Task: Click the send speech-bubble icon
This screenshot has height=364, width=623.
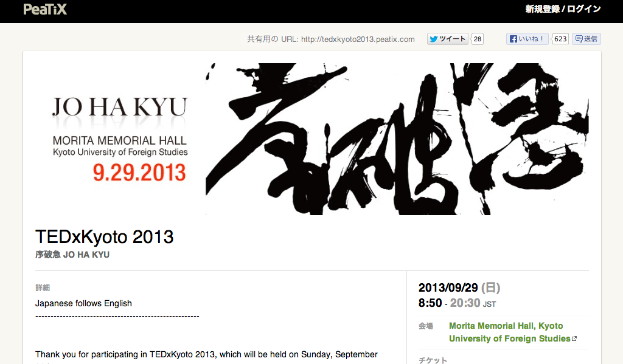Action: [x=579, y=39]
